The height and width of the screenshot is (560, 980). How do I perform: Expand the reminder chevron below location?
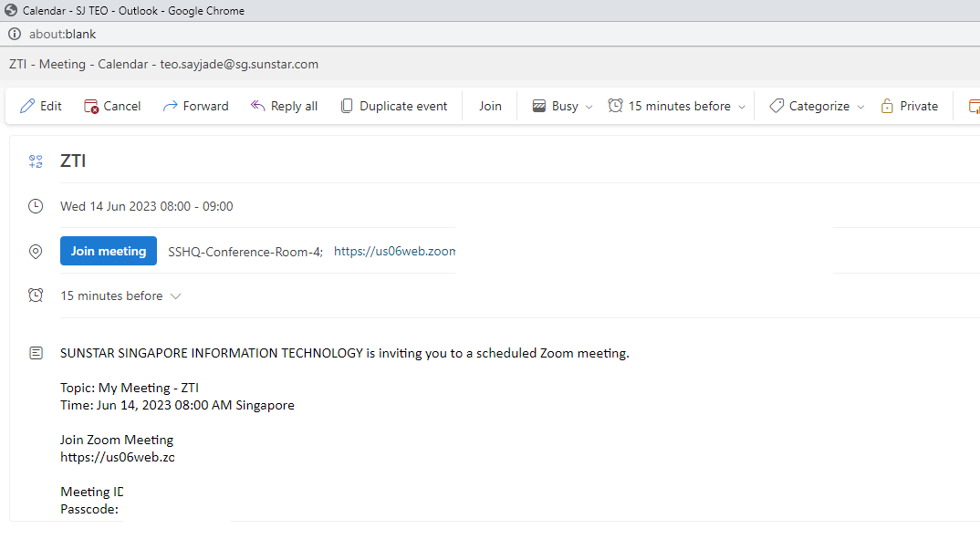pyautogui.click(x=176, y=296)
